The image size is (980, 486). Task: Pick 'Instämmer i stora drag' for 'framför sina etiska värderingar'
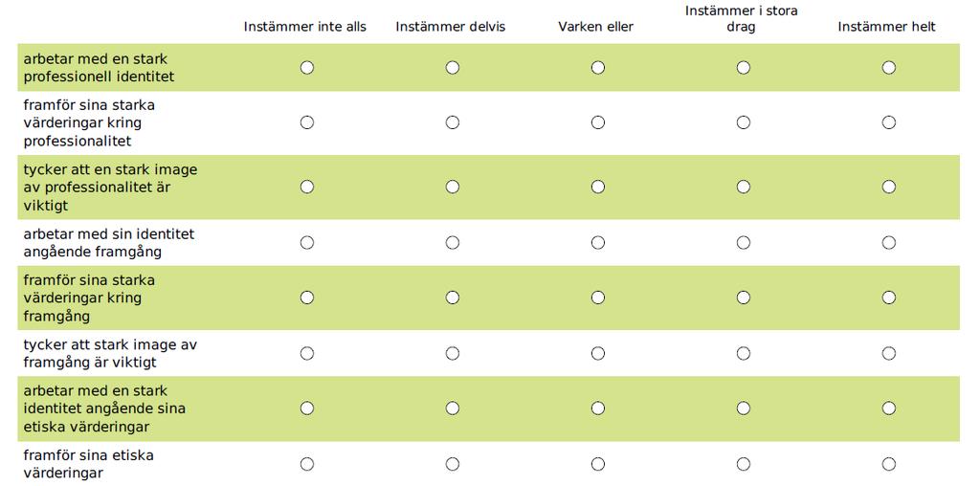743,464
